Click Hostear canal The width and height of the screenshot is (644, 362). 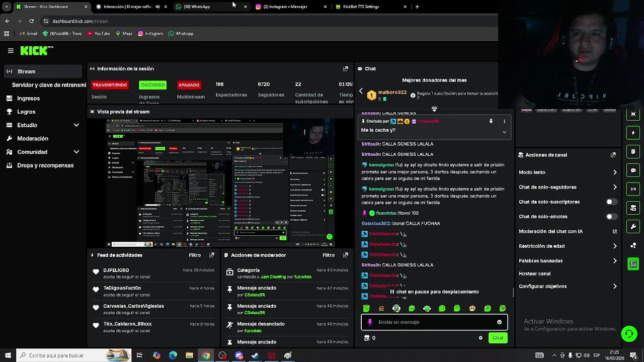pos(535,274)
